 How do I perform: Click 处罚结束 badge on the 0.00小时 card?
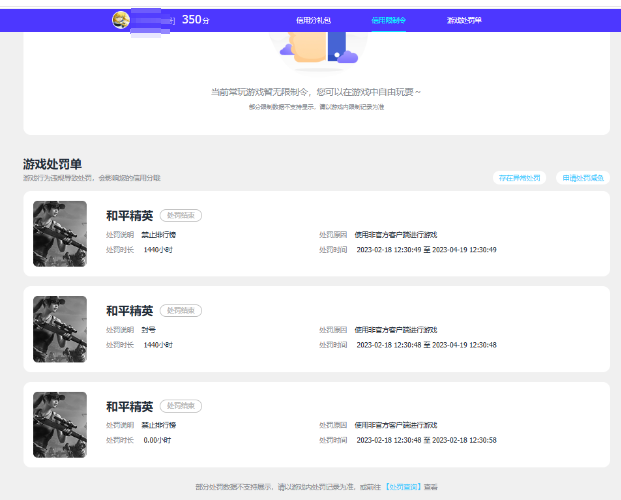click(181, 406)
